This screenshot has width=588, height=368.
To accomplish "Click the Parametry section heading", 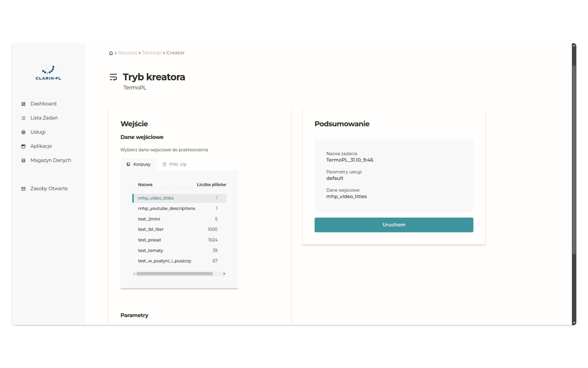I will 134,315.
